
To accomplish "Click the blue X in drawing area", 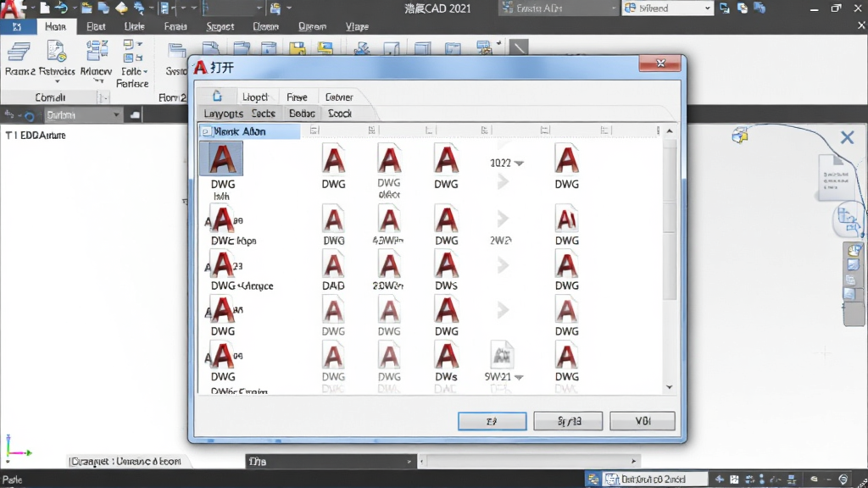I will 847,137.
